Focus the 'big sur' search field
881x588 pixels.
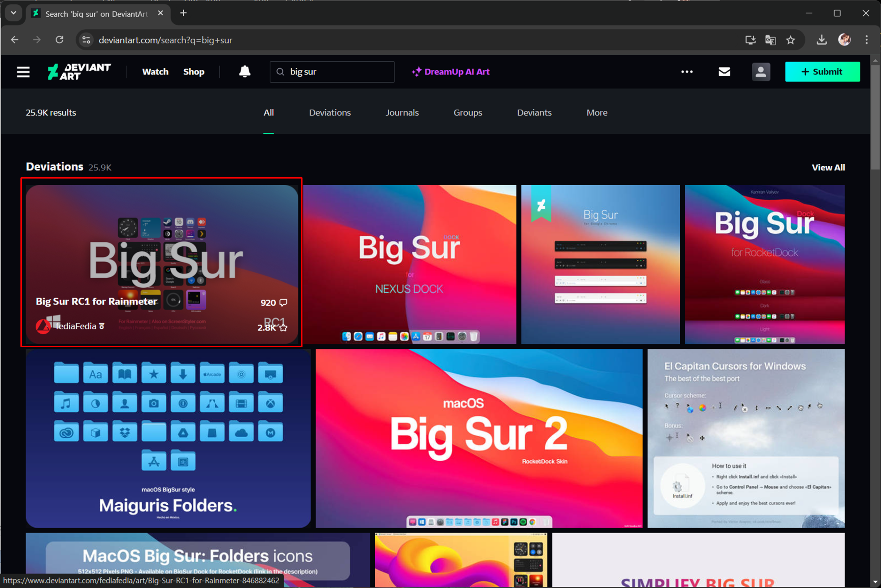pyautogui.click(x=332, y=72)
